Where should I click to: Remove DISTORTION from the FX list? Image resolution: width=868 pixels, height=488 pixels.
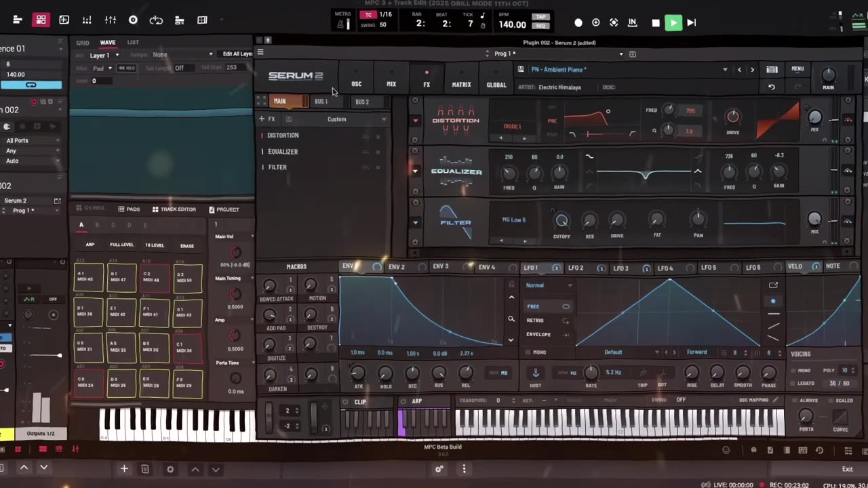click(378, 136)
